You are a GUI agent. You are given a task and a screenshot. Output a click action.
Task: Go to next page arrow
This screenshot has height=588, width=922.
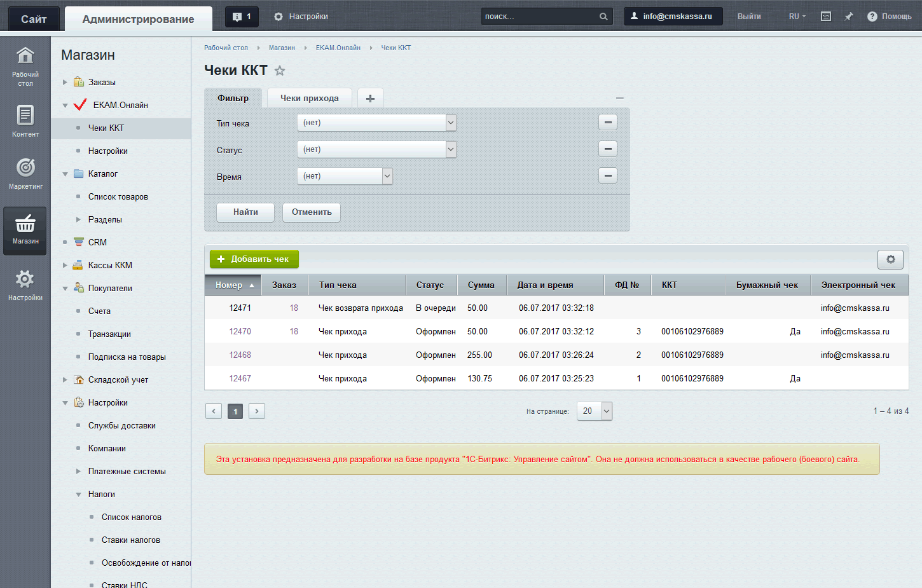tap(257, 411)
